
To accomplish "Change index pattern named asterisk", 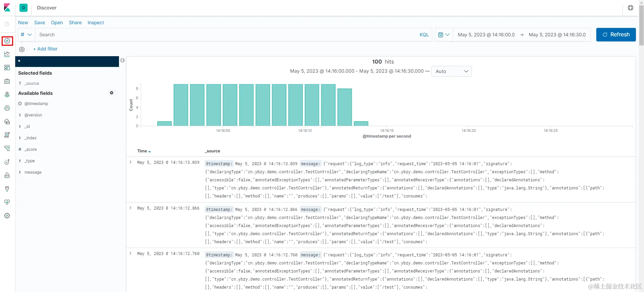I will tap(67, 62).
